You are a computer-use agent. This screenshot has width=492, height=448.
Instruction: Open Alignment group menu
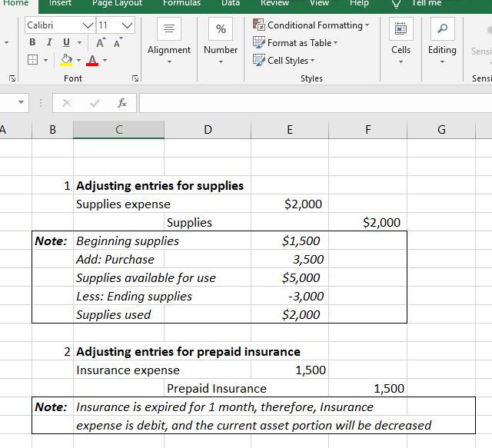[169, 41]
